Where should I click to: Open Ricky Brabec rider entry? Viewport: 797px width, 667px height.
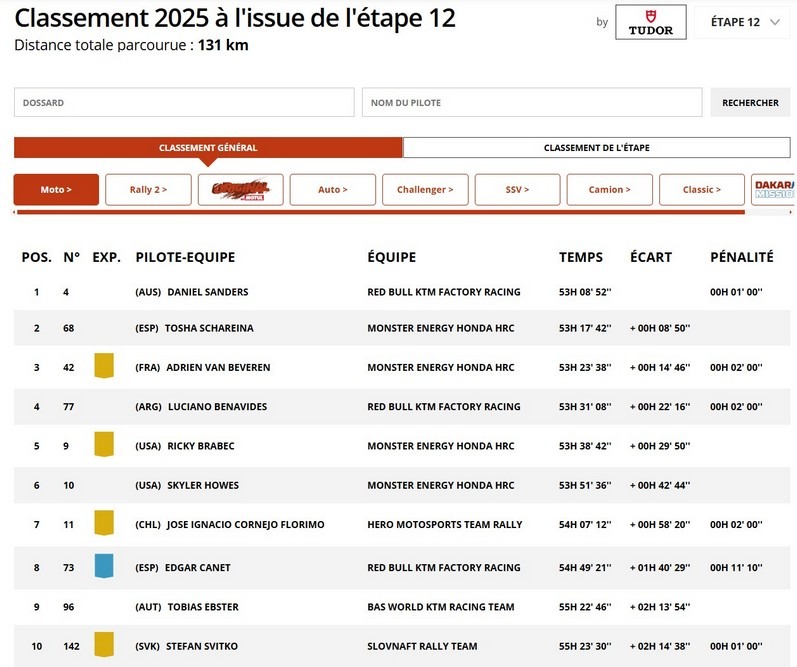[402, 446]
